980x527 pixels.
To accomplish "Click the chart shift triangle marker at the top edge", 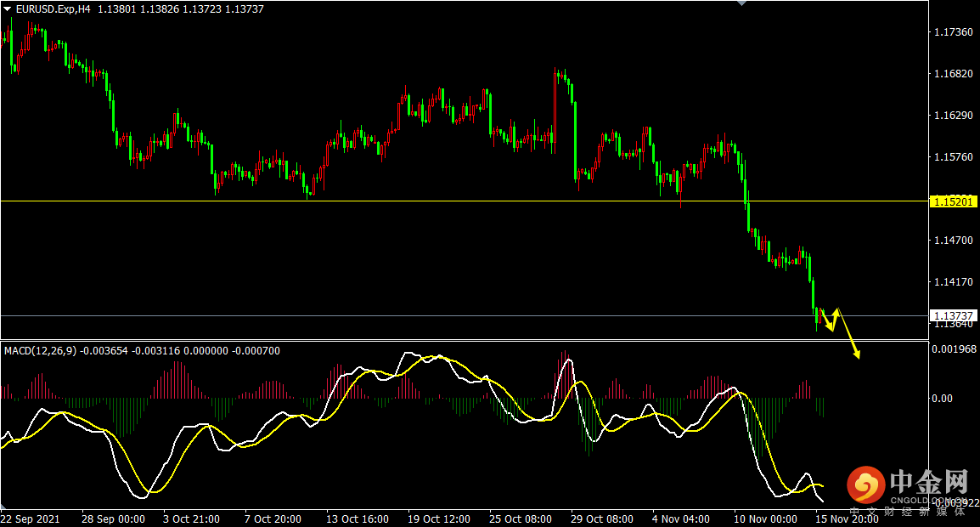I will [742, 3].
